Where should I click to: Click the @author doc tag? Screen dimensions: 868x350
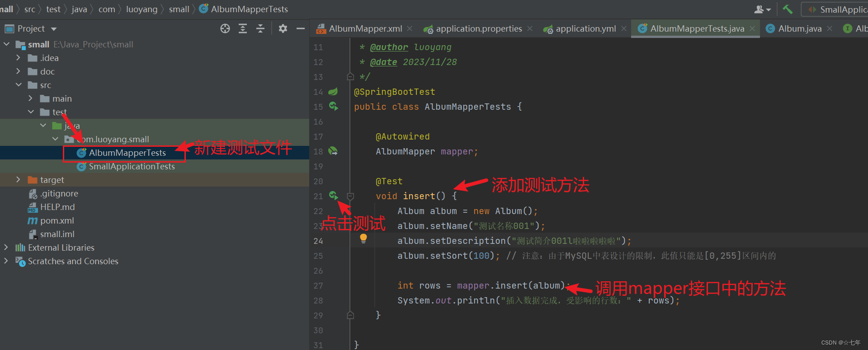tap(389, 47)
